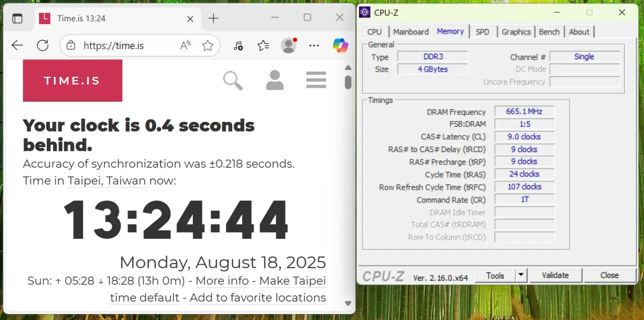Add page to favorites with star icon
644x320 pixels.
click(208, 45)
